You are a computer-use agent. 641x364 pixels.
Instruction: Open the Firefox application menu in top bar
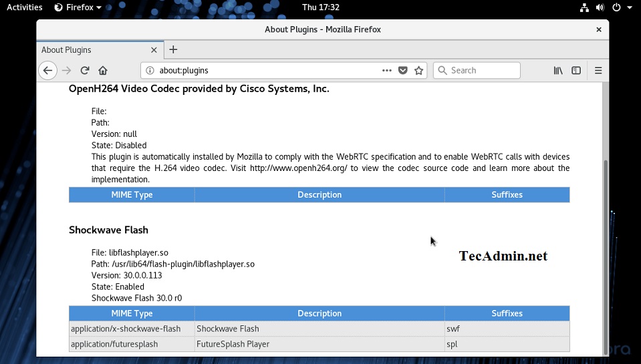tap(78, 7)
